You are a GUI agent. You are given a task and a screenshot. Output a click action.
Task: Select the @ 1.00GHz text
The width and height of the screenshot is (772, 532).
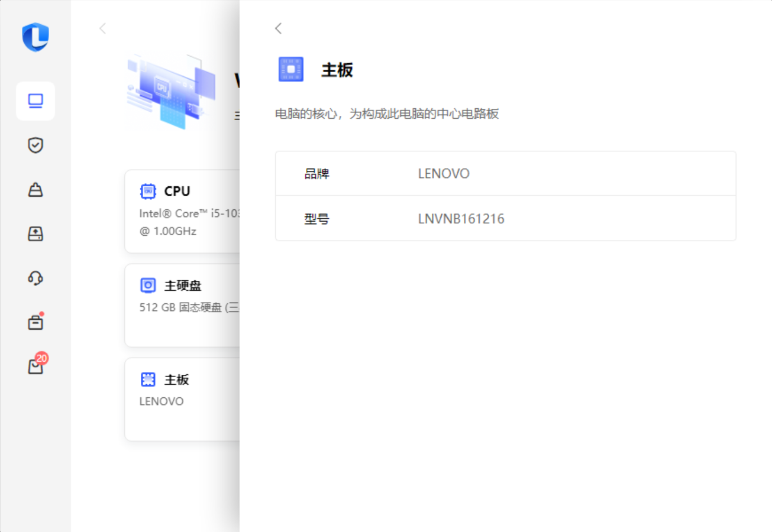tap(168, 231)
